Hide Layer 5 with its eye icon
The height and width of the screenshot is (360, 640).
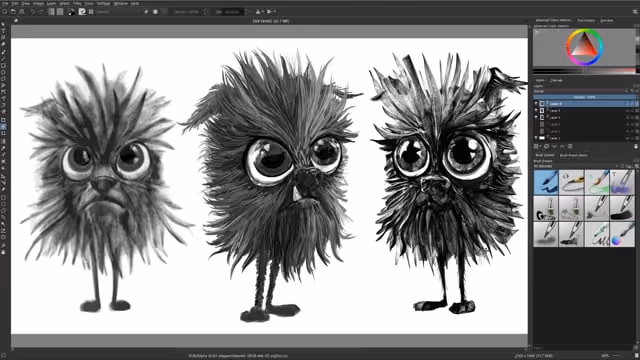click(x=536, y=110)
